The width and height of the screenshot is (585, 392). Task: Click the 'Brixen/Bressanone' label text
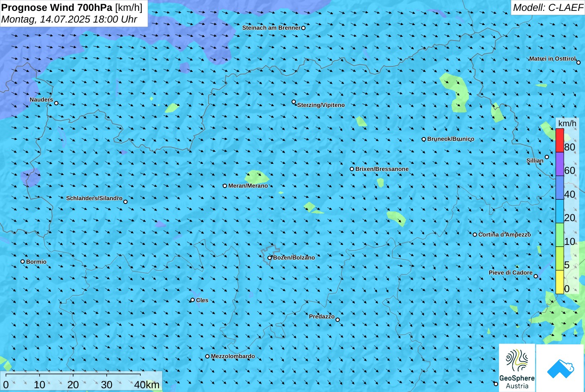coord(382,169)
